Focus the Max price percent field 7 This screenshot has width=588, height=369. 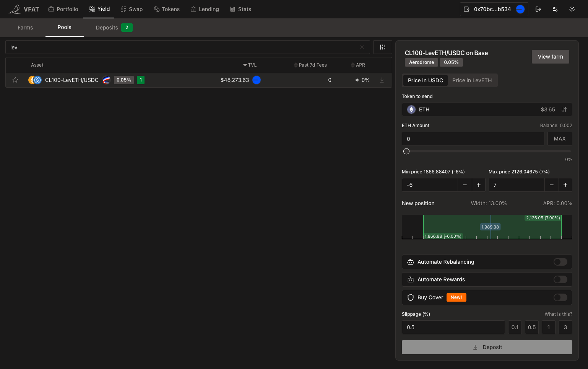517,185
